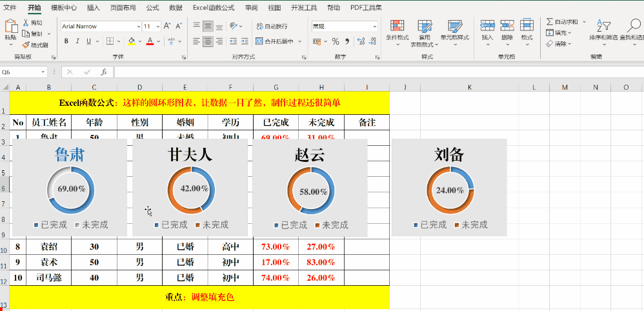Click the decrease decimal icon
Viewport: 644px width, 311px height.
coord(372,41)
